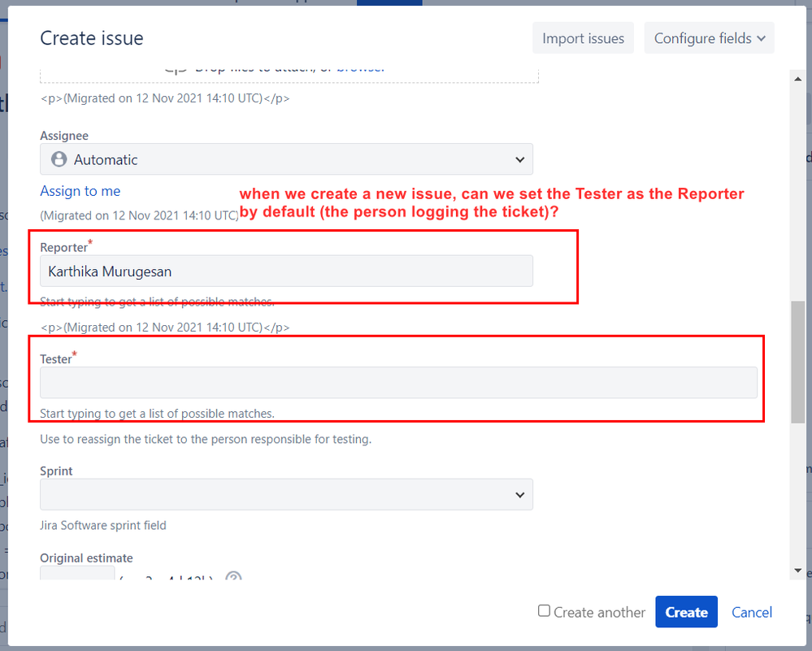Image resolution: width=812 pixels, height=651 pixels.
Task: Open the Configure fields dropdown
Action: pos(709,37)
